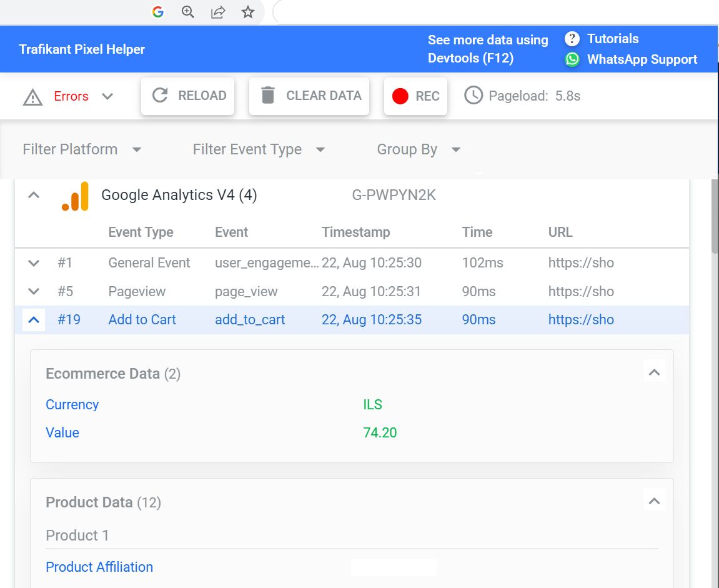Click the share page icon
This screenshot has height=588, width=719.
pyautogui.click(x=218, y=12)
